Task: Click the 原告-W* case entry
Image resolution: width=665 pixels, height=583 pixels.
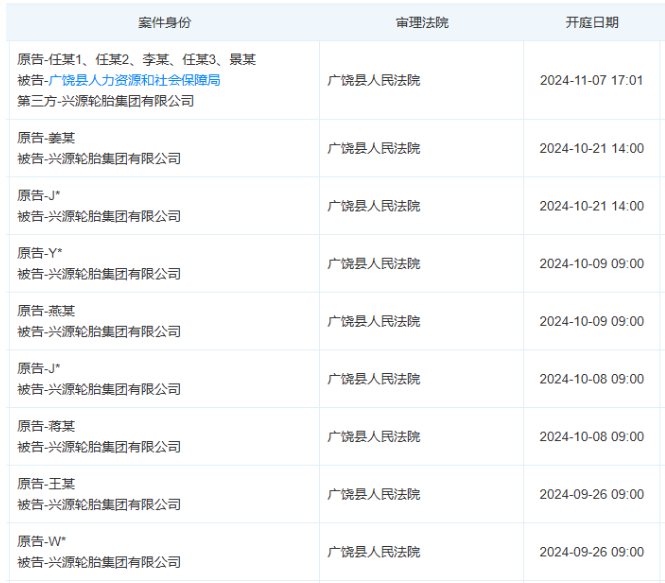Action: [41, 541]
